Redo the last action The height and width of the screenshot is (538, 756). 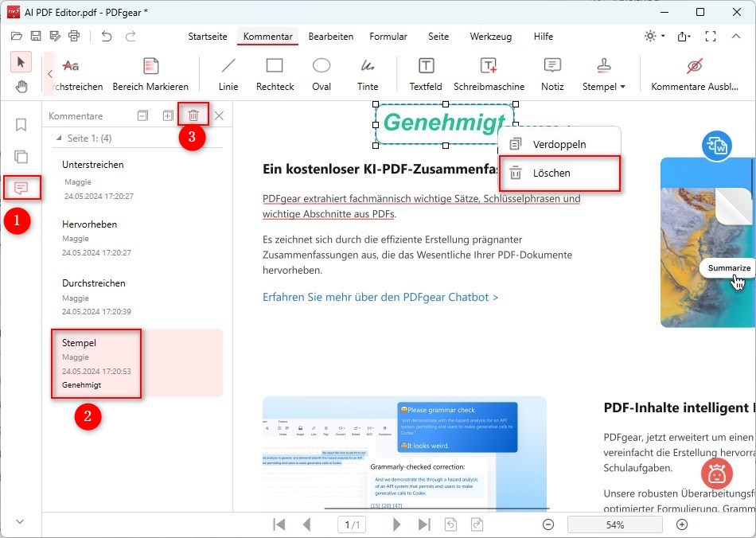click(131, 36)
